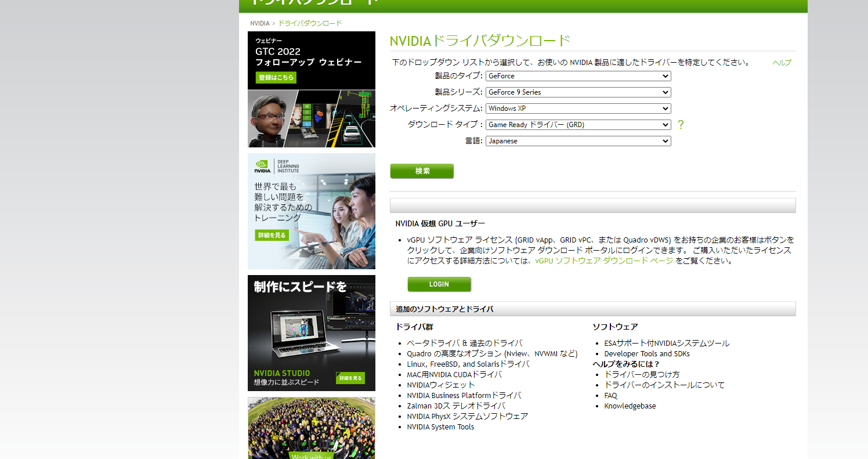
Task: Open the ヘルプ link
Action: (x=782, y=63)
